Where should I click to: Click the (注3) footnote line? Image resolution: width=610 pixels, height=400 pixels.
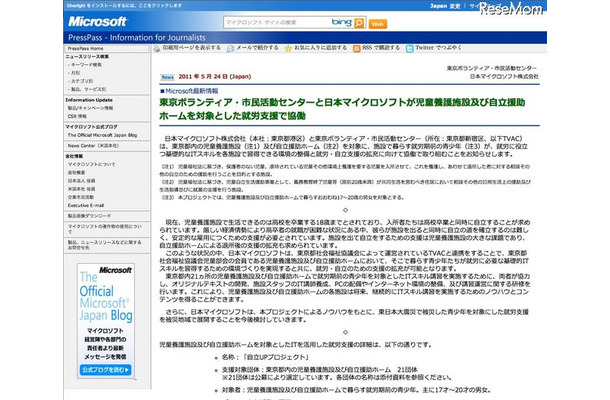pyautogui.click(x=282, y=198)
